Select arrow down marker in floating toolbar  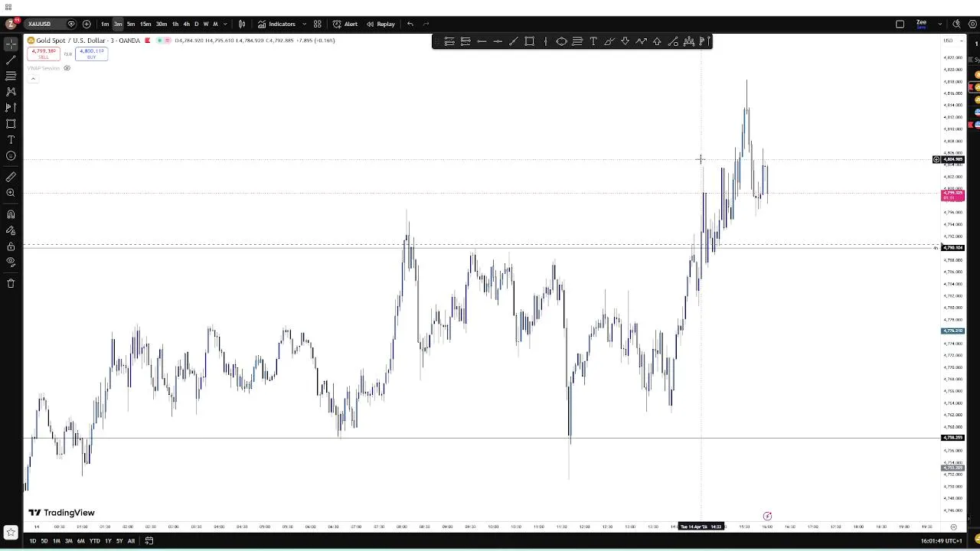click(626, 41)
